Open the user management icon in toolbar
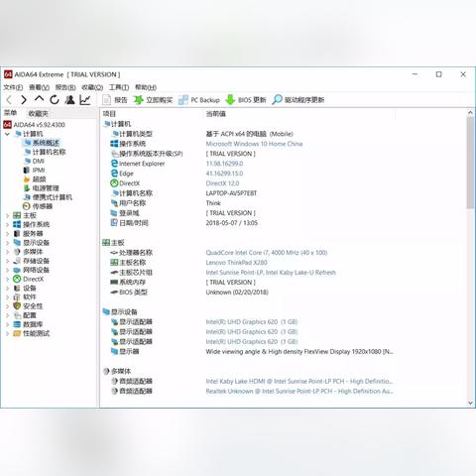This screenshot has width=476, height=476. [69, 99]
